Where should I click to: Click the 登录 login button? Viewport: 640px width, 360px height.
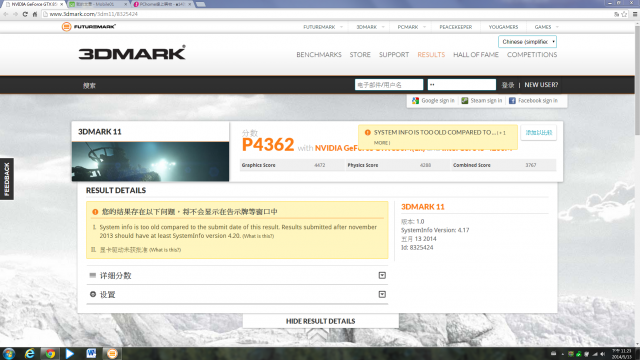(508, 85)
